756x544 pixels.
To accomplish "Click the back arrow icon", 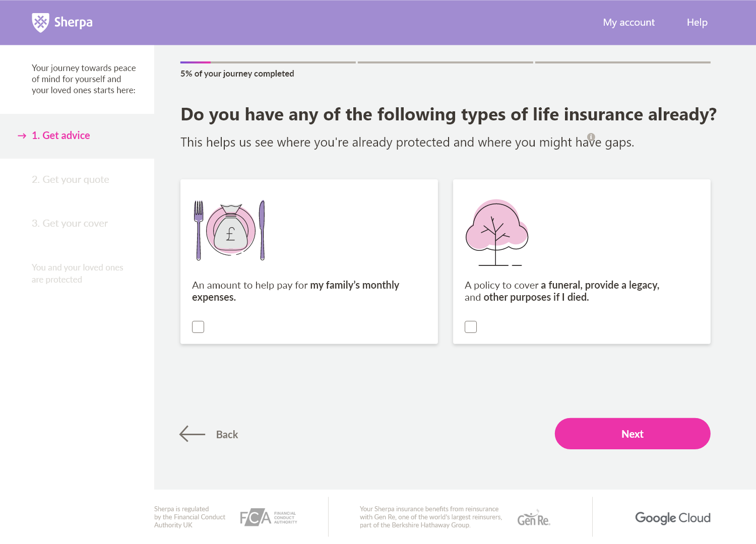I will pos(193,434).
